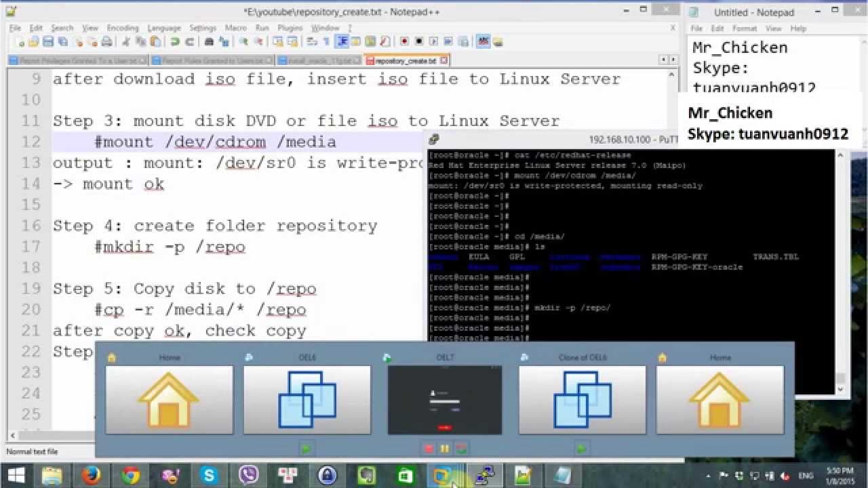Open the Search menu in Notepad++
This screenshot has height=488, width=868.
tap(62, 28)
